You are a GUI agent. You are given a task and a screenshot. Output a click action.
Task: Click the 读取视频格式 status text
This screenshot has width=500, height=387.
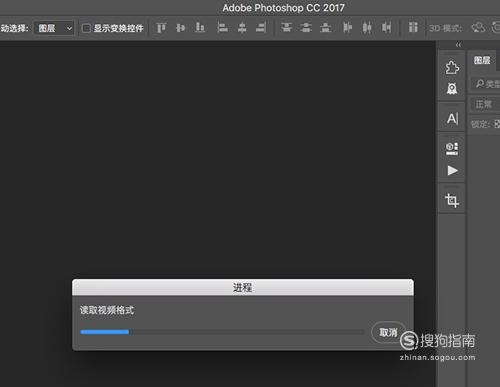coord(107,310)
